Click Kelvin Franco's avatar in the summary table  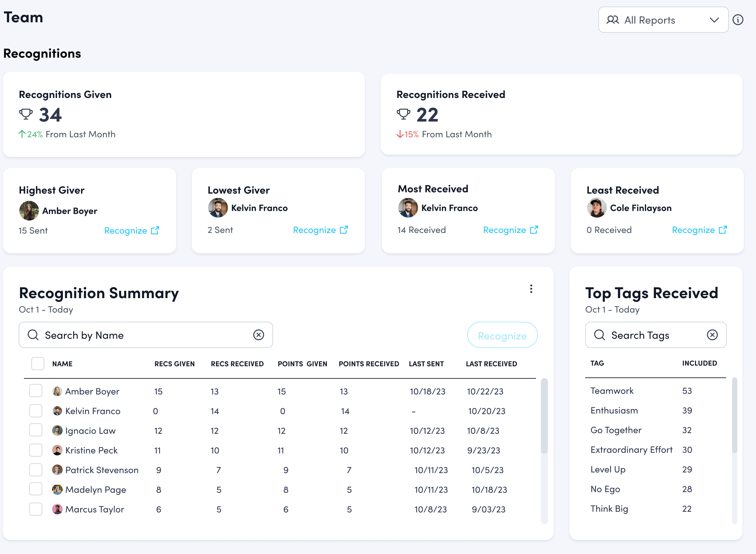(57, 411)
